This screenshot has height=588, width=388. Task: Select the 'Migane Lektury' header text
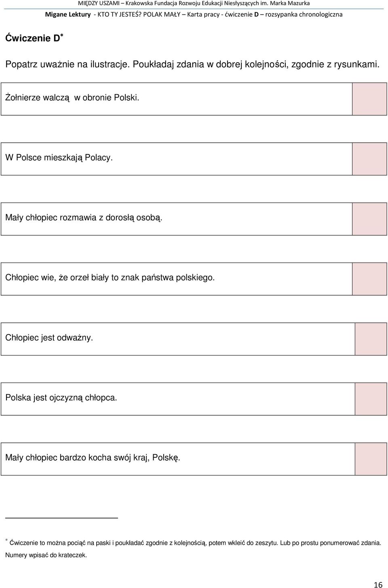coord(68,15)
